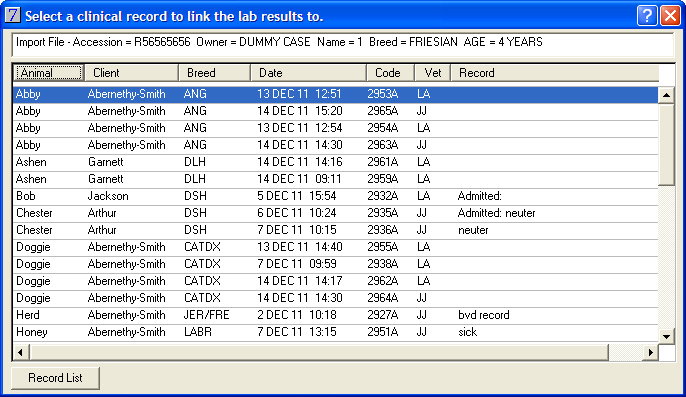
Task: Click the horizontal scrollbar right arrow
Action: (x=651, y=352)
